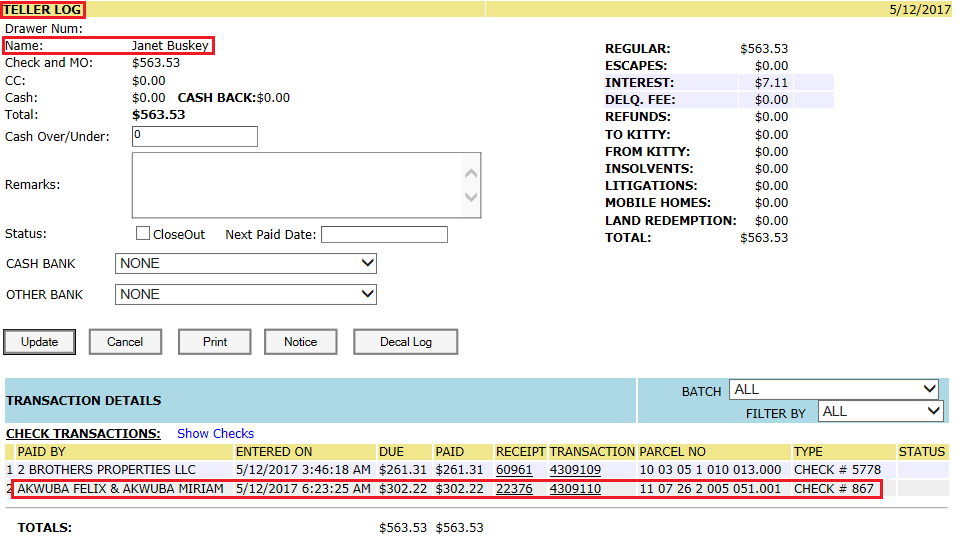Click the DELQ. FEE label
Image resolution: width=960 pixels, height=541 pixels.
point(640,100)
